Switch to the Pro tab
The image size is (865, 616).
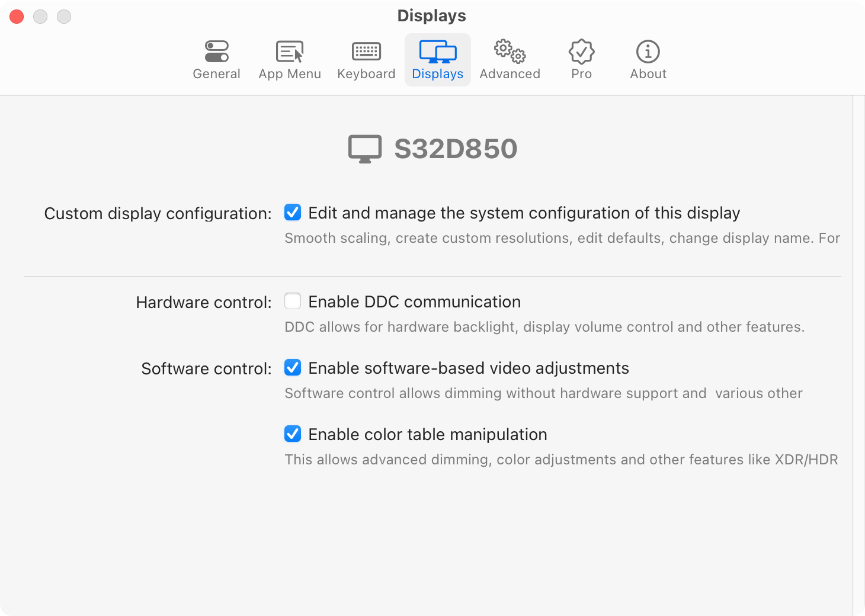(x=581, y=59)
